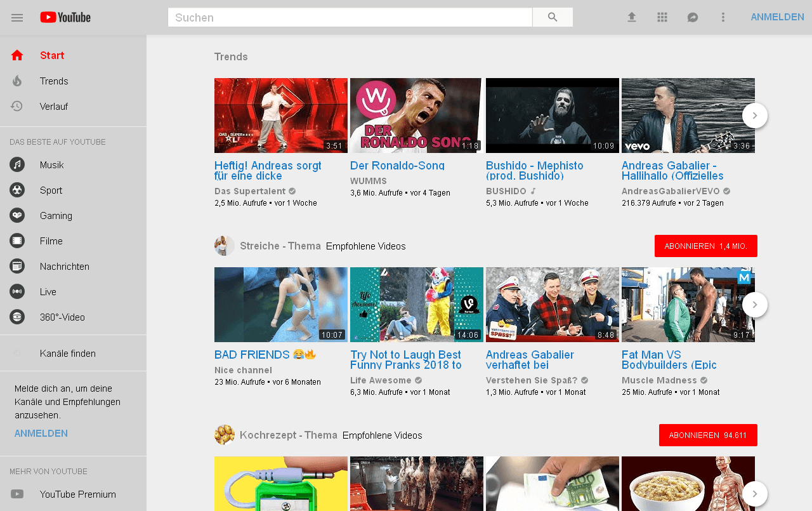The height and width of the screenshot is (511, 812).
Task: Click ANMELDEN link in sidebar
Action: (41, 434)
